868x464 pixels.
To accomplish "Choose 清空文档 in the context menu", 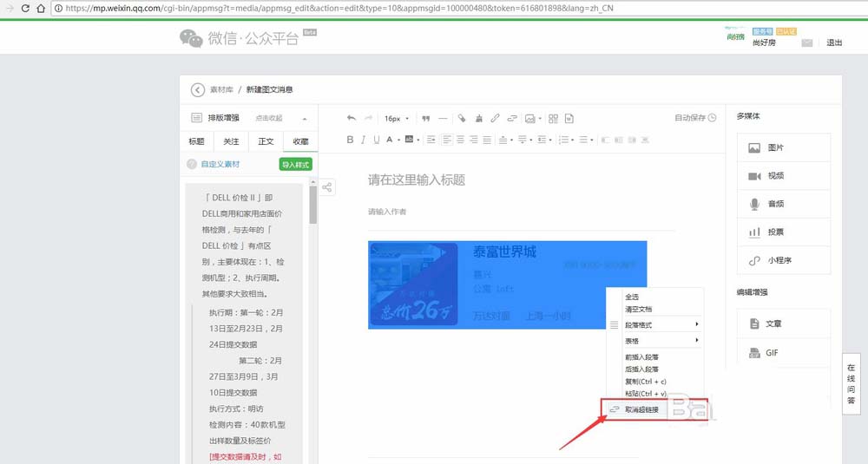I will click(x=638, y=309).
